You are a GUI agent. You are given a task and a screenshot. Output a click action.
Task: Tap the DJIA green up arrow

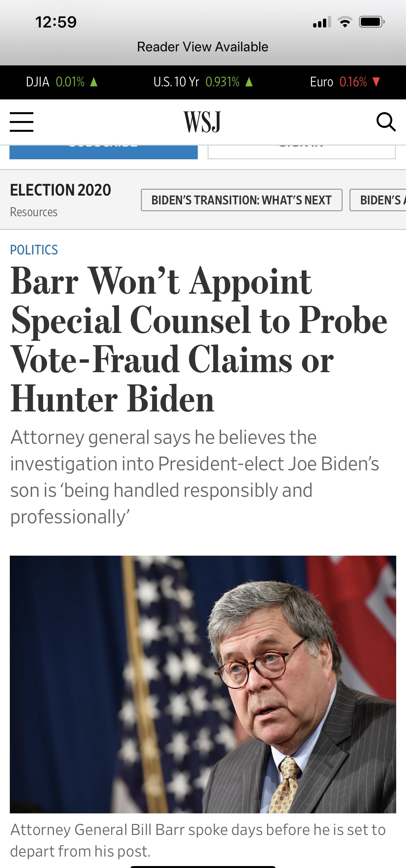94,82
